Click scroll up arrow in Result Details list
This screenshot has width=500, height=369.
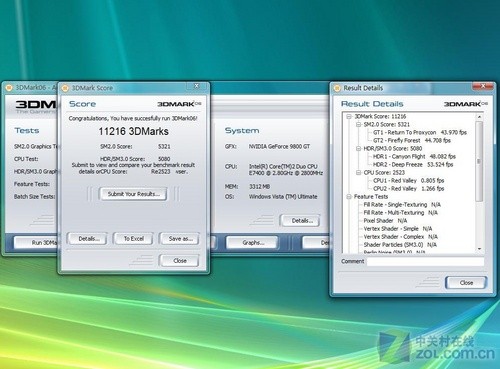click(479, 117)
